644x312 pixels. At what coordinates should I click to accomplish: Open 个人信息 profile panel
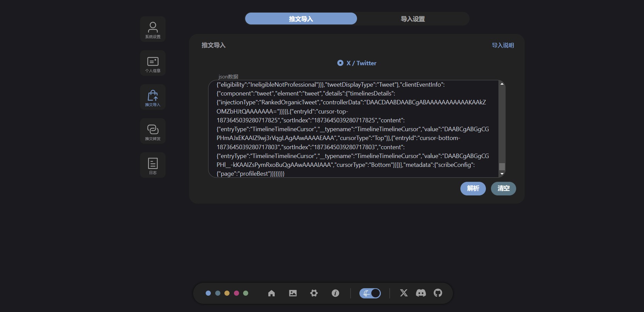153,64
